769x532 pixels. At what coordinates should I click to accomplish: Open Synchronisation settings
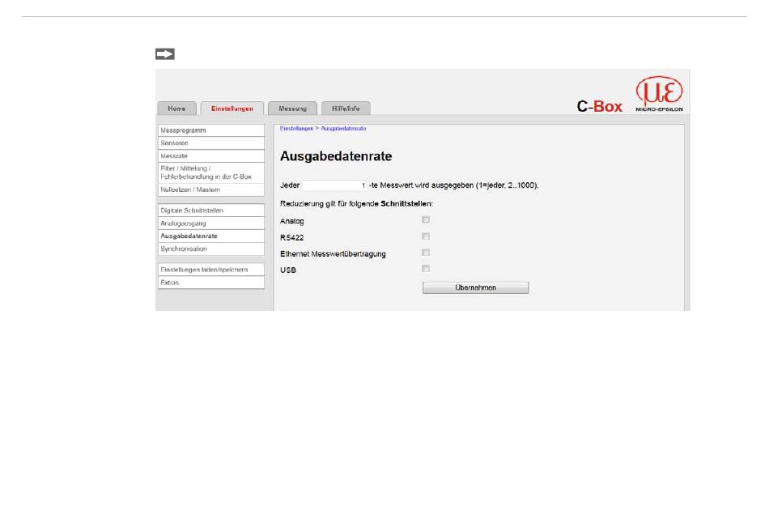click(211, 249)
